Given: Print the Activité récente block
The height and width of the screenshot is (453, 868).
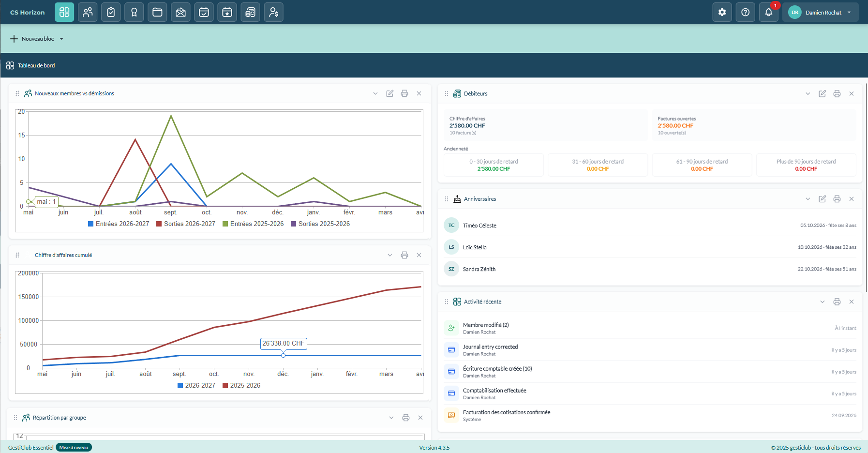Looking at the screenshot, I should point(837,302).
